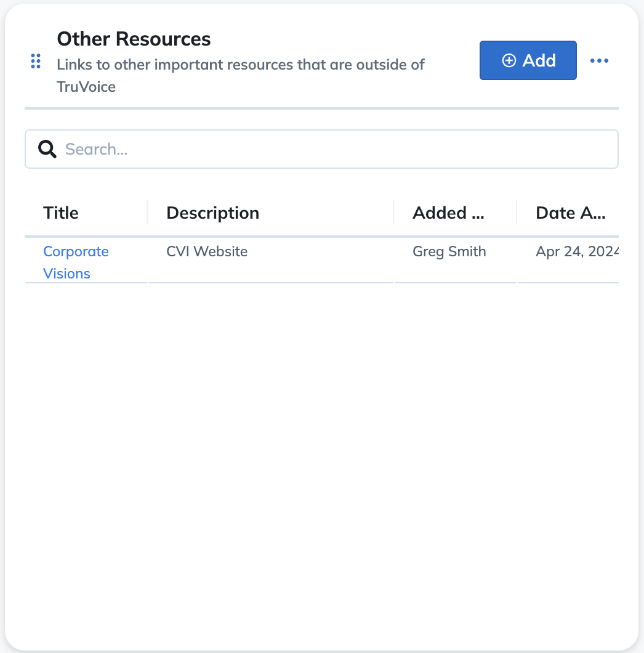
Task: Click the divider between Description and Added
Action: point(393,213)
